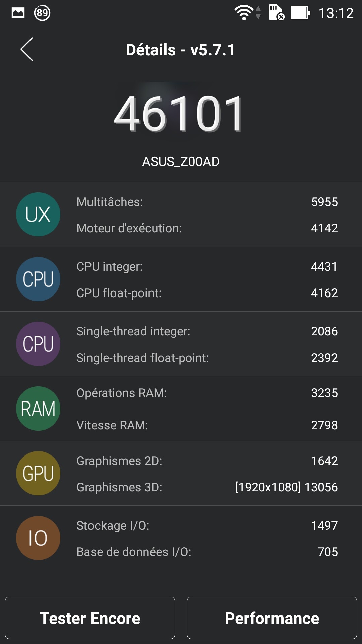The height and width of the screenshot is (644, 362).
Task: Select the Multitâches score row
Action: [x=207, y=202]
